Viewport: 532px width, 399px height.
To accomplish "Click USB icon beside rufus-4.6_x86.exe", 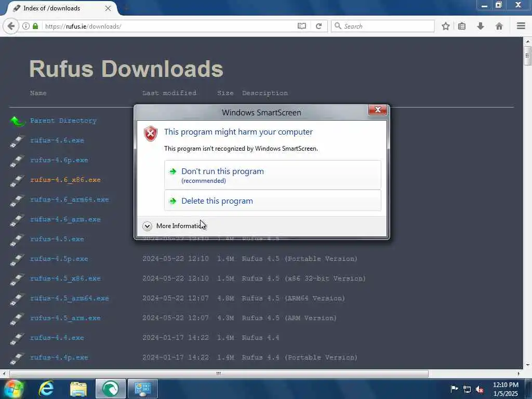I will coord(17,180).
